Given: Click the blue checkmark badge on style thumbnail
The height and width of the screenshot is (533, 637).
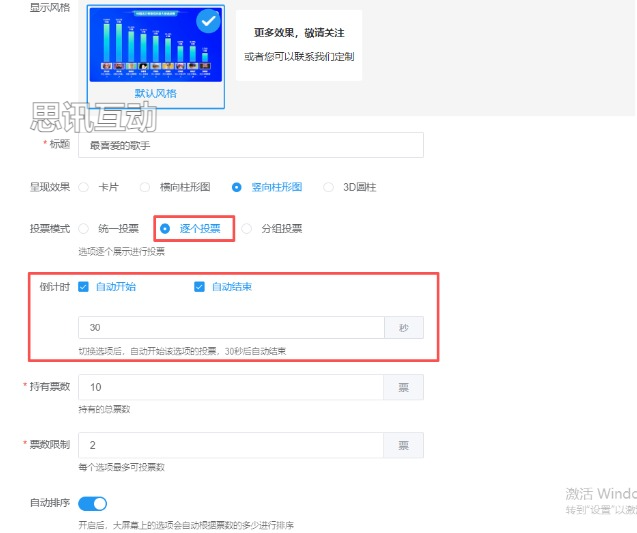Looking at the screenshot, I should tap(208, 22).
